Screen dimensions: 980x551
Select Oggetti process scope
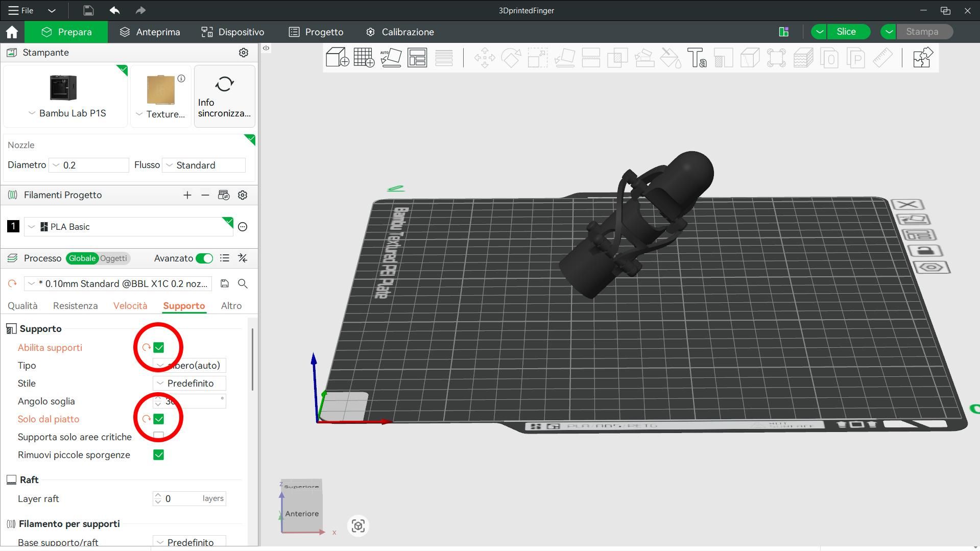click(113, 258)
